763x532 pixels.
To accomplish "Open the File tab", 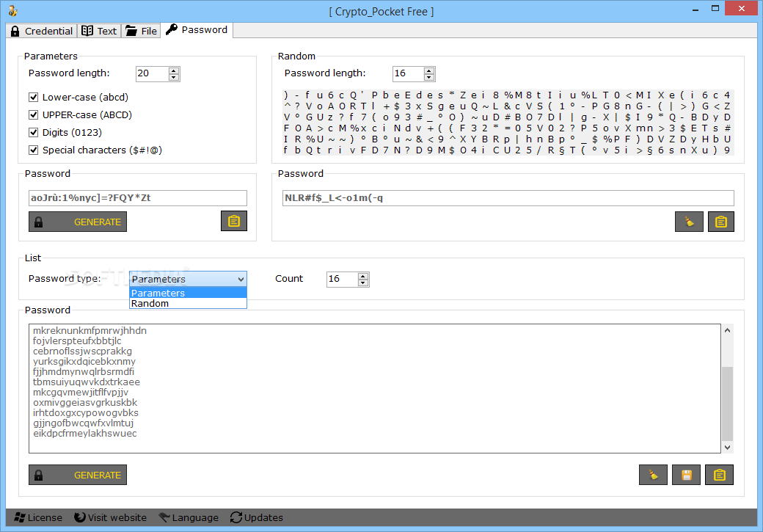I will point(141,31).
